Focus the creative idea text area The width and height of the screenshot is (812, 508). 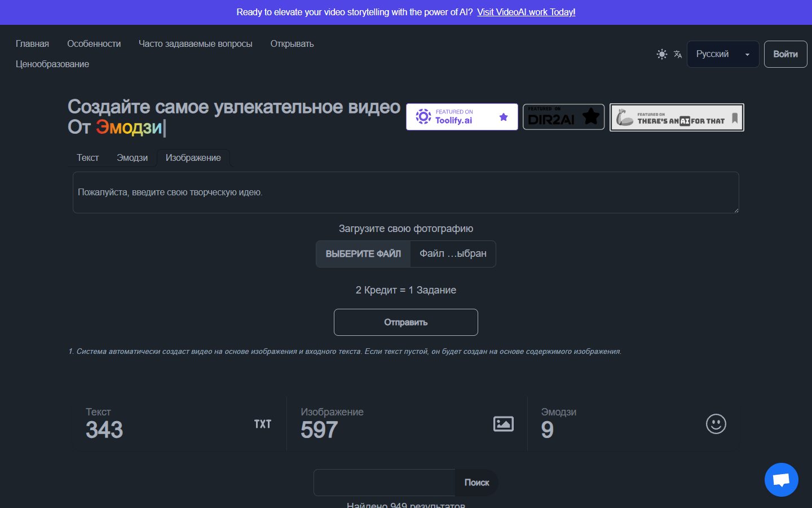pyautogui.click(x=406, y=192)
